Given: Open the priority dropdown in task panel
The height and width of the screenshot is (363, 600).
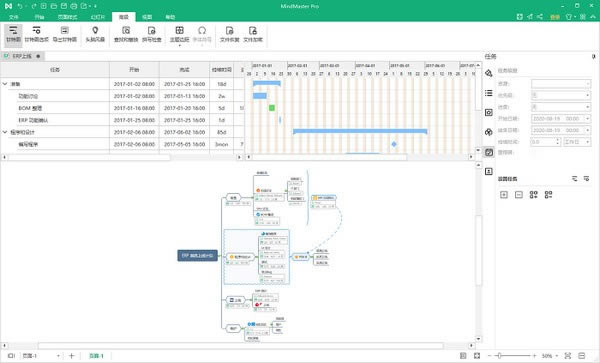Looking at the screenshot, I should 561,95.
